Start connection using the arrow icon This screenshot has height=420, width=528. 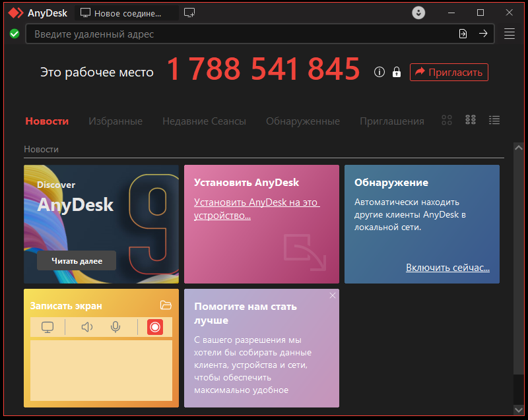click(x=483, y=33)
